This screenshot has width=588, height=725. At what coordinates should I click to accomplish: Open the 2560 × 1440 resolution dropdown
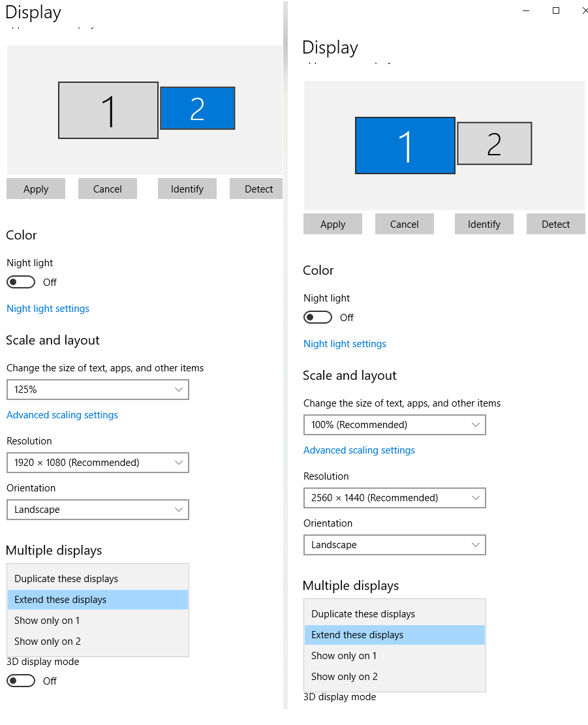click(x=394, y=497)
